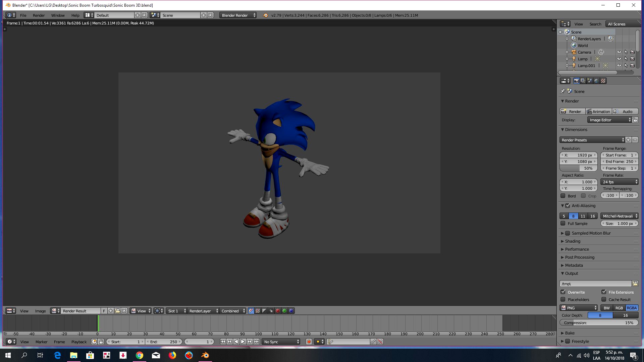Open the Render properties tab (camera icon)
644x362 pixels.
click(x=576, y=81)
